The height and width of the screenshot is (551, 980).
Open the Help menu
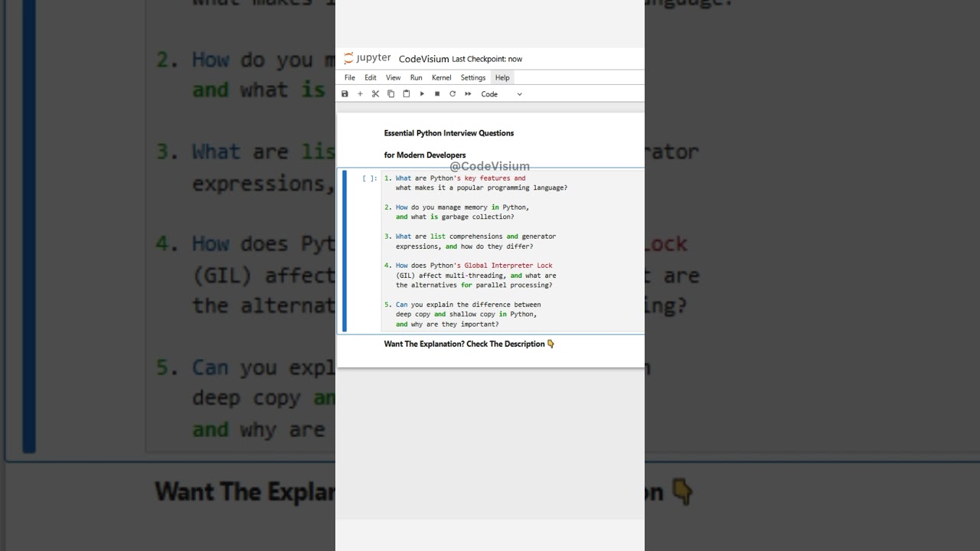pos(502,77)
